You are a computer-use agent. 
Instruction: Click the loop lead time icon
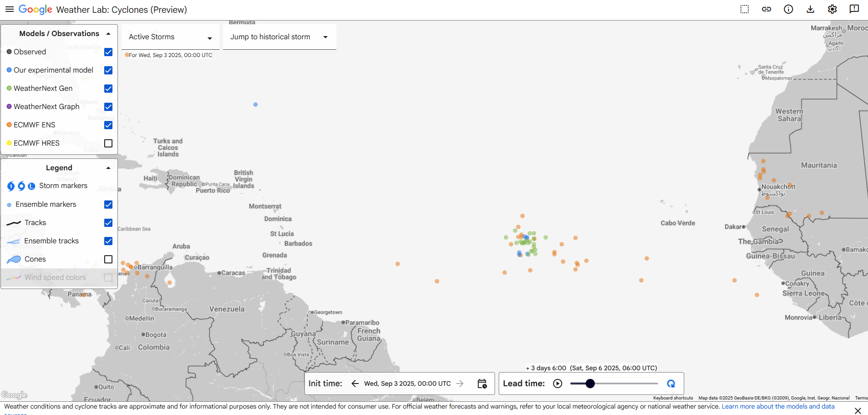pyautogui.click(x=671, y=383)
